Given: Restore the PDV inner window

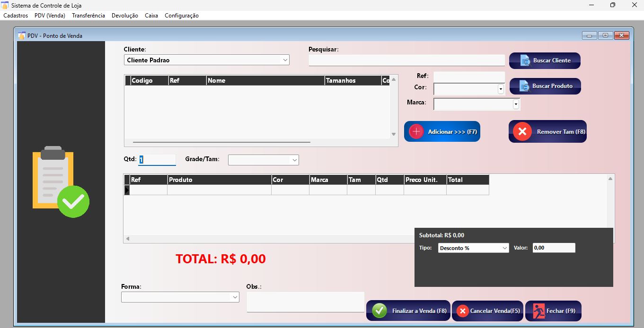Looking at the screenshot, I should click(x=606, y=35).
